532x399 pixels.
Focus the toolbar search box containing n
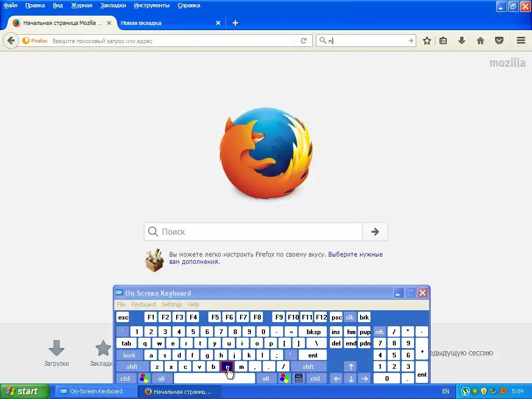[366, 41]
